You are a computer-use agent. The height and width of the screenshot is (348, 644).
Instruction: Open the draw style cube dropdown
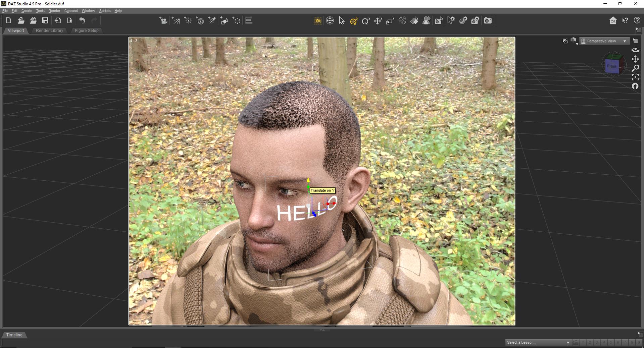[574, 41]
